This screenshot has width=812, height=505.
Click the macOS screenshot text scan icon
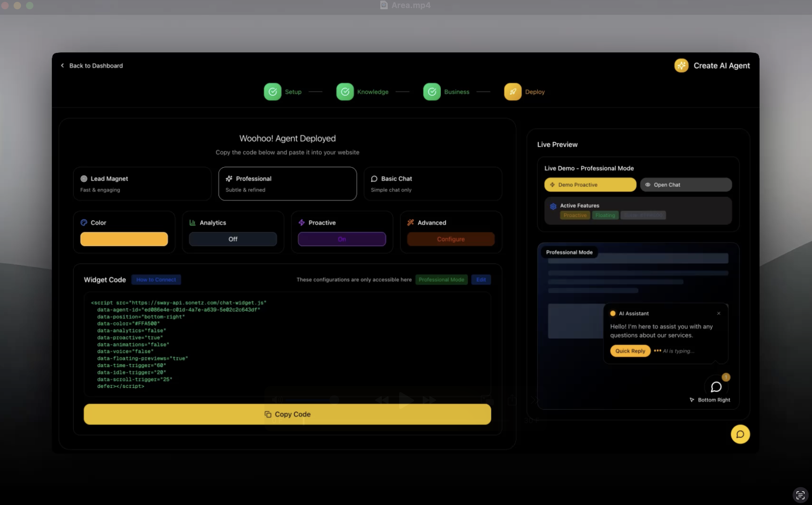800,494
